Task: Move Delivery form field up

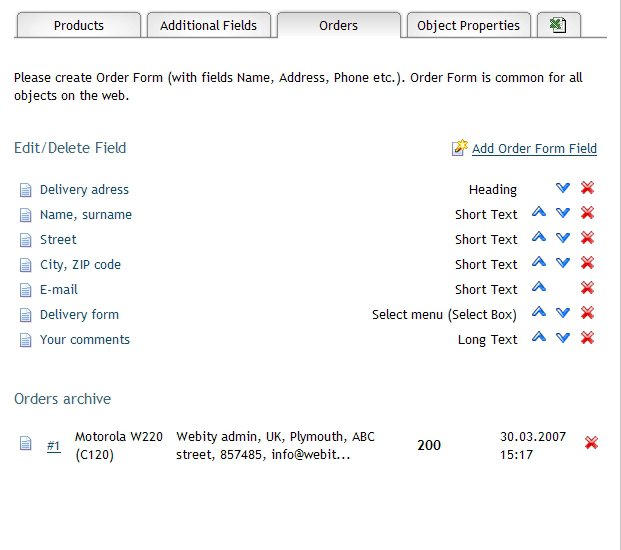Action: (539, 312)
